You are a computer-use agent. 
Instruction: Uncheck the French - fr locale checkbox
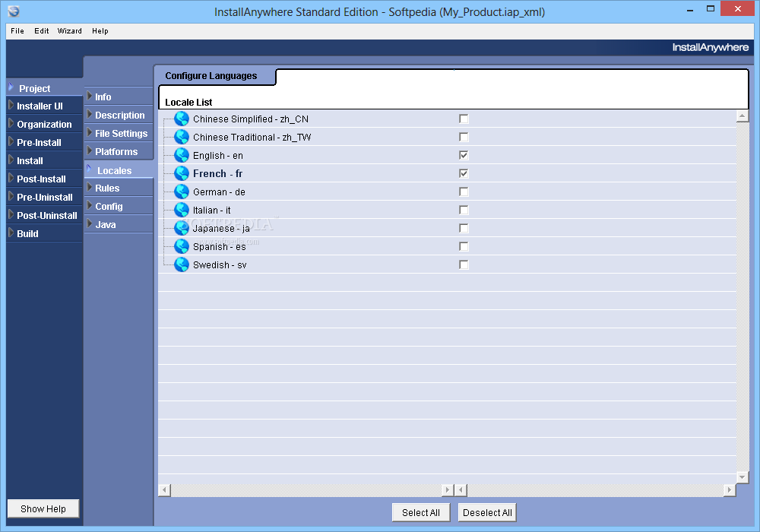(x=464, y=173)
